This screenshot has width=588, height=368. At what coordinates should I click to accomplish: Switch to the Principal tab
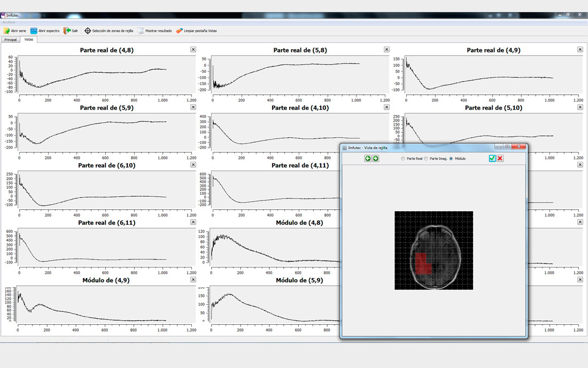click(11, 40)
